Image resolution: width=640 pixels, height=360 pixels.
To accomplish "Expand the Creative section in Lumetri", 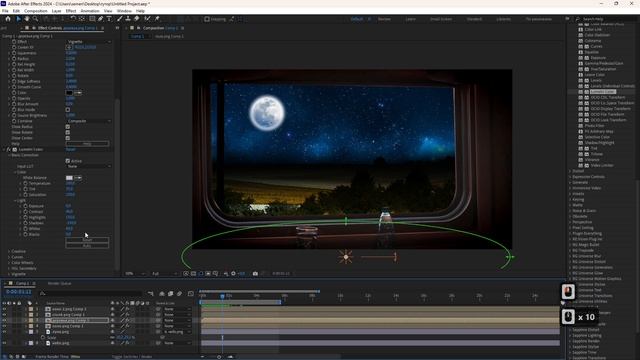I will [9, 251].
